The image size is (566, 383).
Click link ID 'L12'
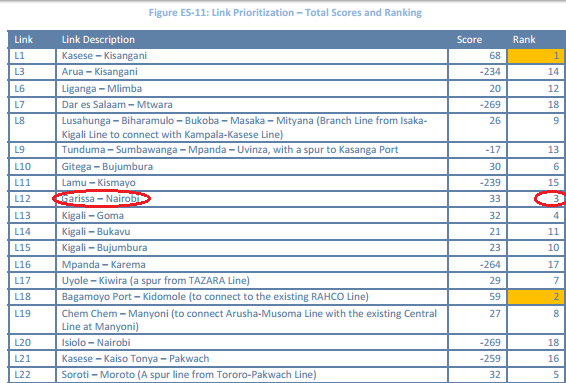click(22, 199)
